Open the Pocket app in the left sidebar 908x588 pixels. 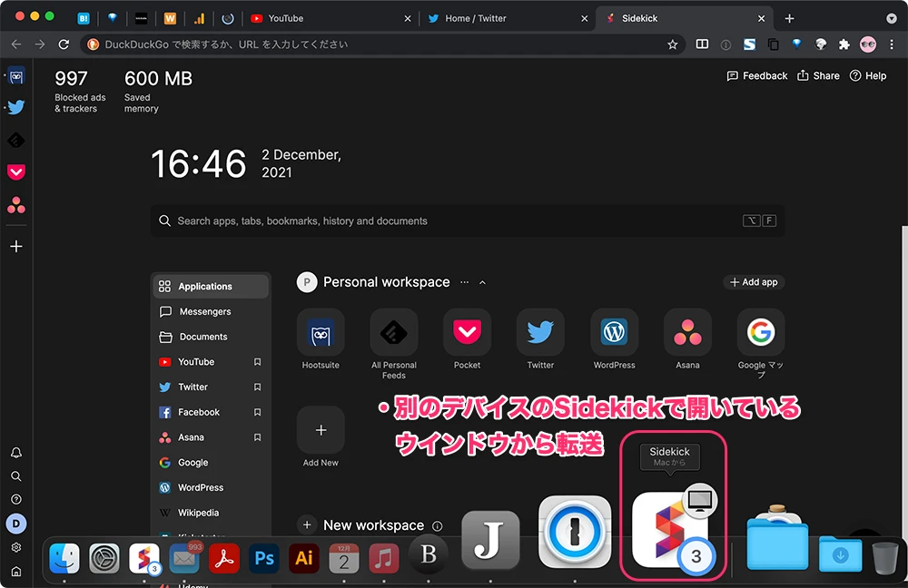(x=16, y=171)
